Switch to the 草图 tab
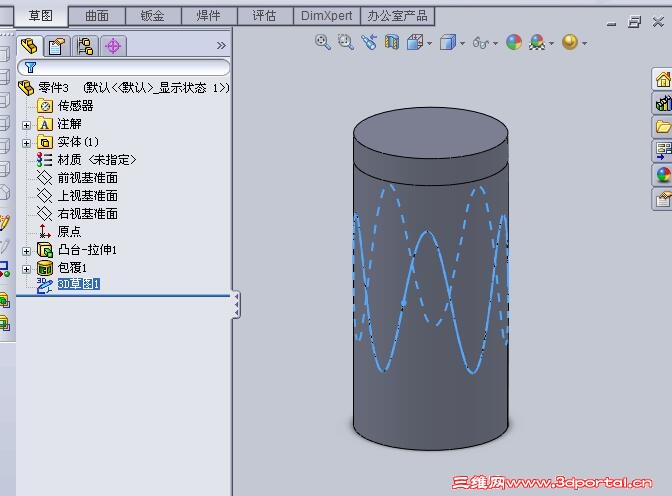Screen dimensions: 672x496 (x=41, y=16)
